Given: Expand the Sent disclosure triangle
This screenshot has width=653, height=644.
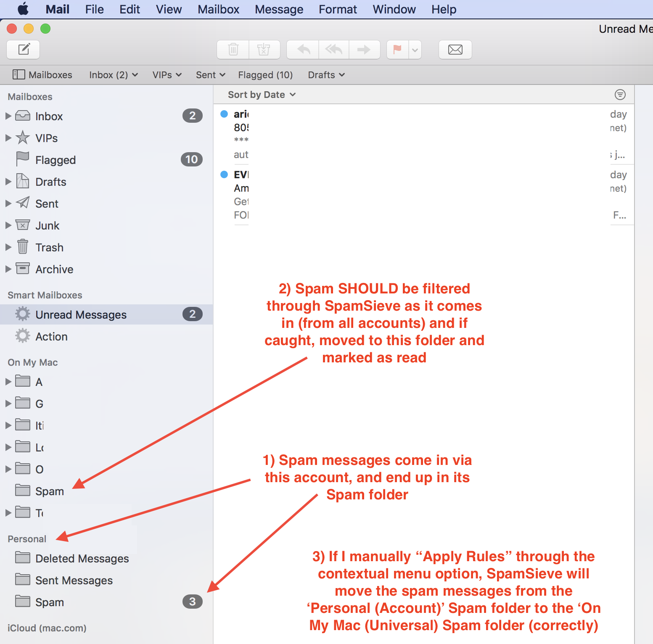Looking at the screenshot, I should click(x=8, y=203).
